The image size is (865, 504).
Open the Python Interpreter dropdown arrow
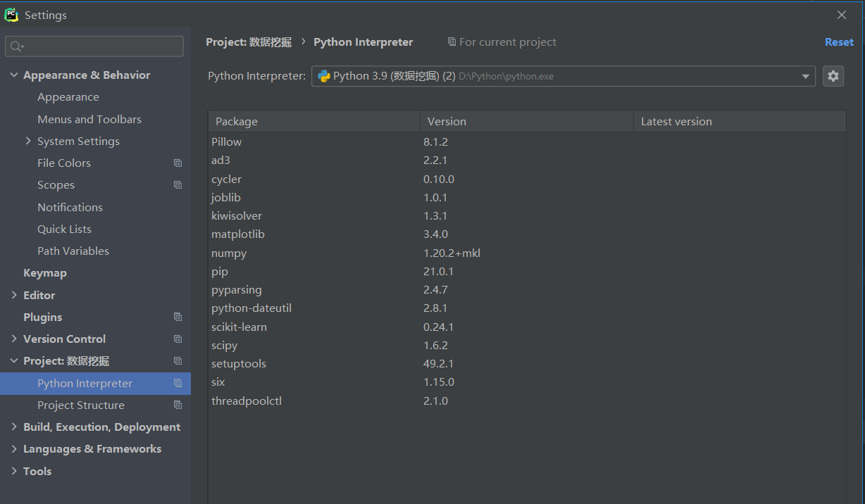pos(806,76)
